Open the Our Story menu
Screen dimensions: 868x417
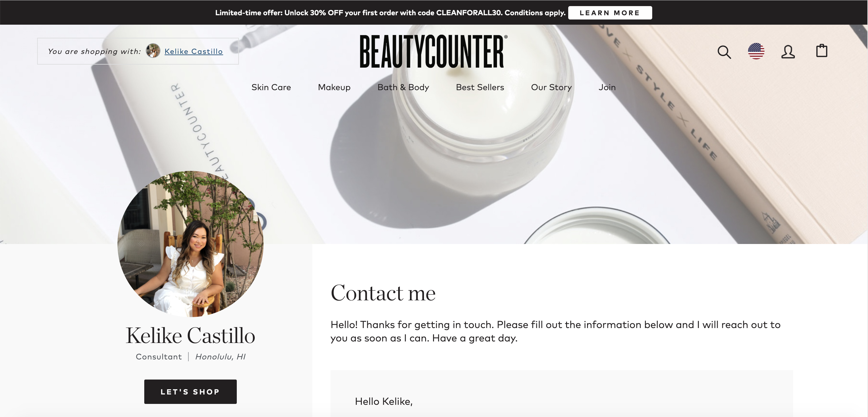pos(551,87)
